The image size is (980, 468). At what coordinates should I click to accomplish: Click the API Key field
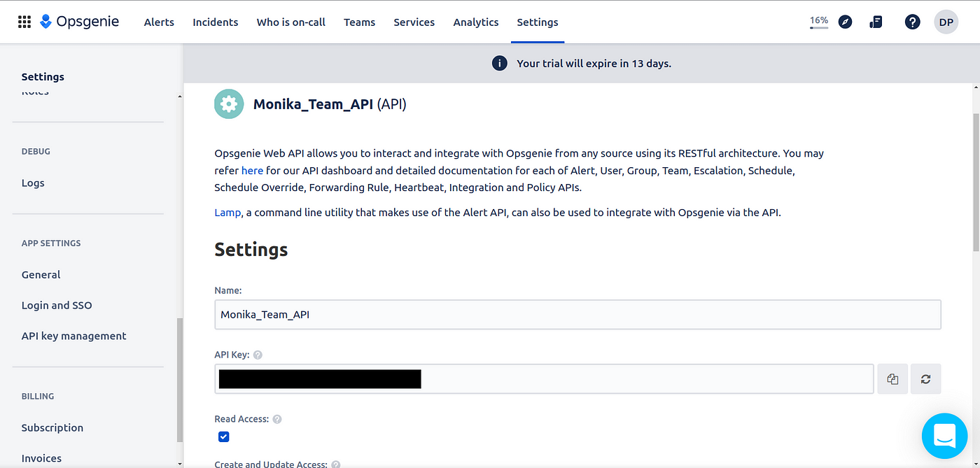[544, 378]
